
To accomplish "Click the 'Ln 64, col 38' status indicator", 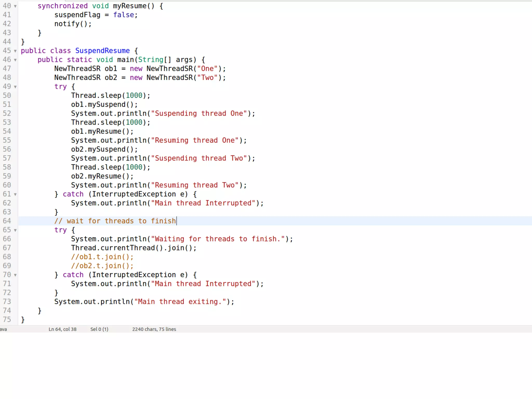I will click(62, 329).
